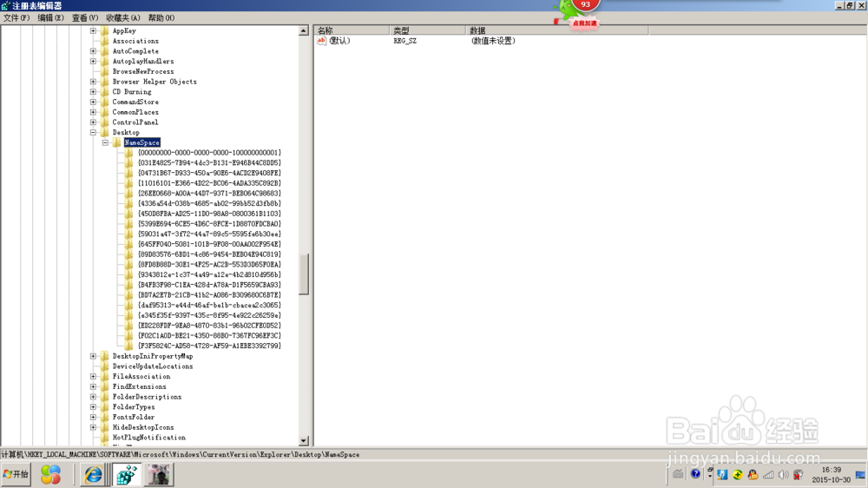Image resolution: width=868 pixels, height=488 pixels.
Task: Select key {031E4825-7B94-4dc3-B131-E946B44C8DD5}
Action: (x=210, y=163)
